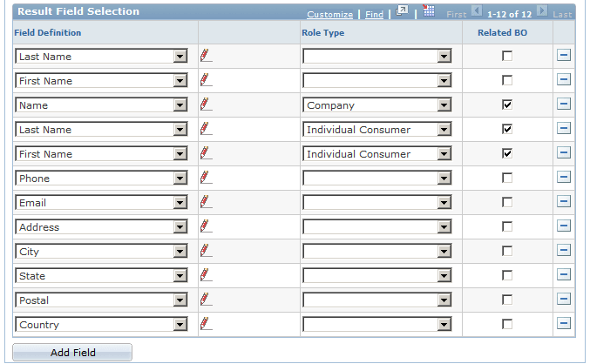
Task: Click the edit pencil in the City row
Action: point(206,251)
